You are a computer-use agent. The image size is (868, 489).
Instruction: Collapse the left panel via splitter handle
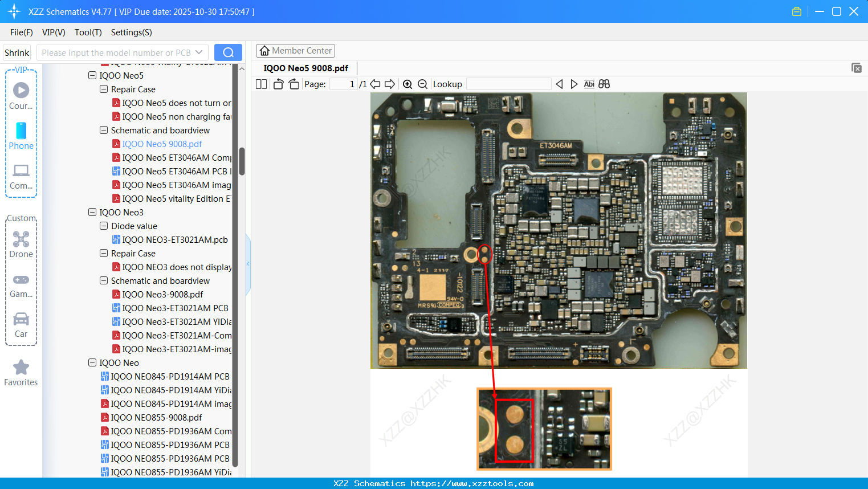248,264
